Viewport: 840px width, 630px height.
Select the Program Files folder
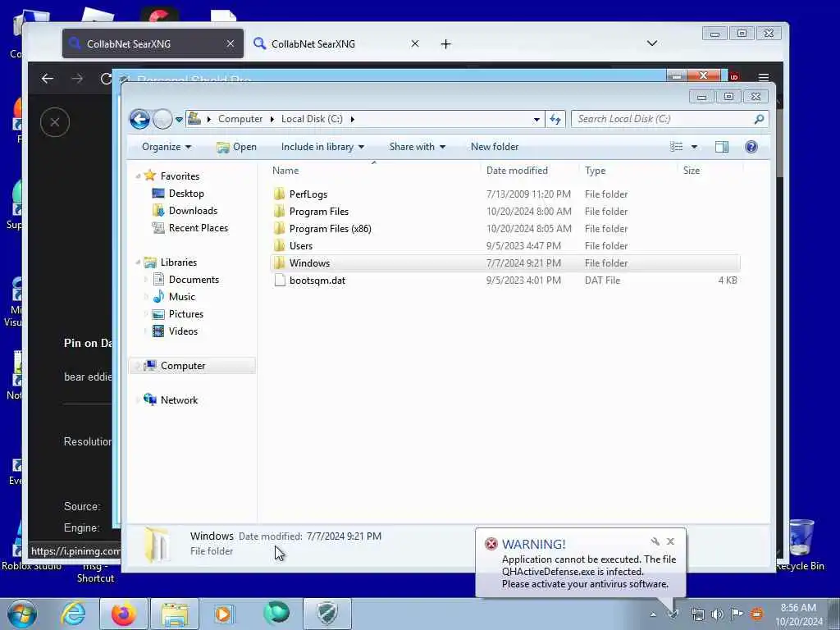pyautogui.click(x=319, y=212)
